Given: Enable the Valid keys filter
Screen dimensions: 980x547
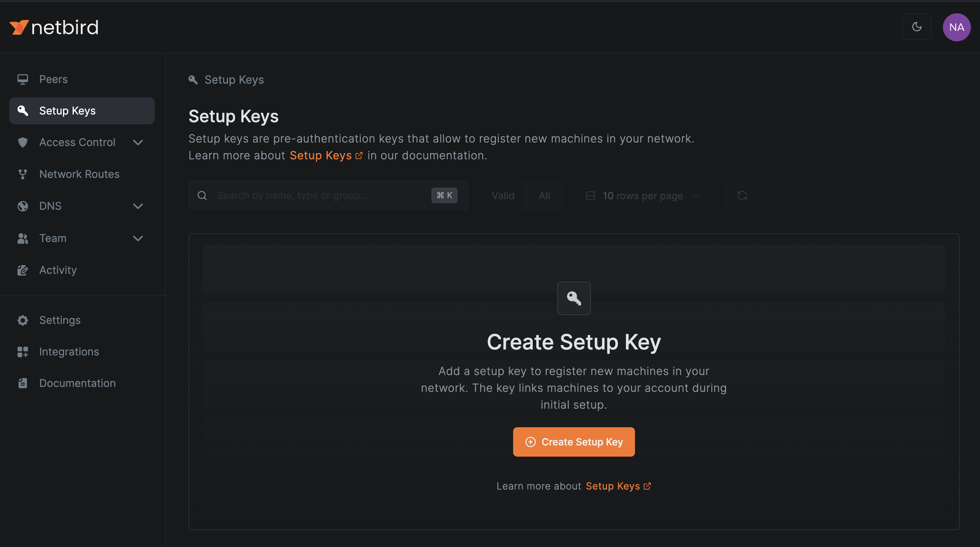Looking at the screenshot, I should pyautogui.click(x=503, y=195).
